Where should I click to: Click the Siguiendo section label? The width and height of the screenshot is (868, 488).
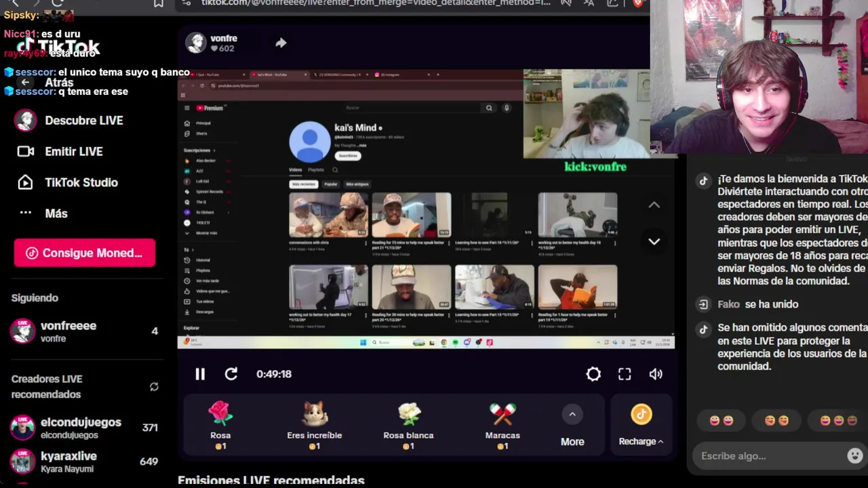pos(35,298)
